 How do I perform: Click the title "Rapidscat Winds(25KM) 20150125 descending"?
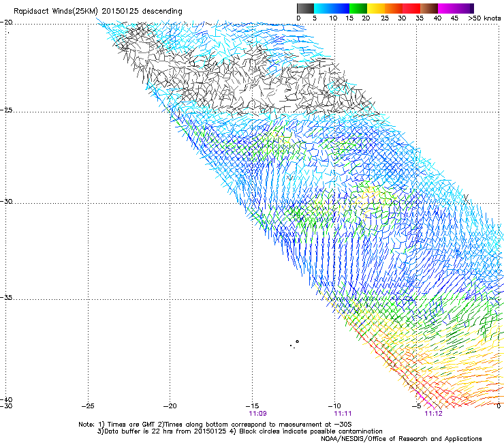(x=97, y=12)
